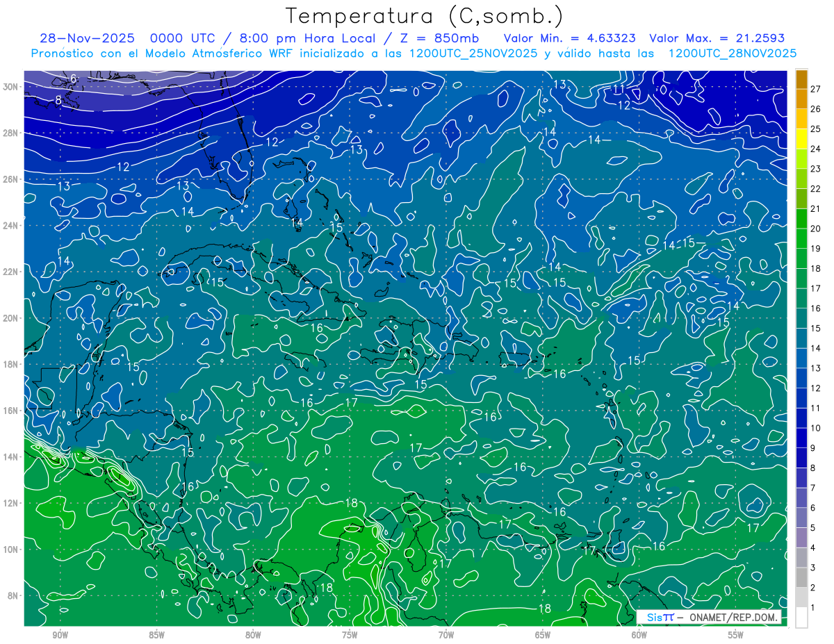Image resolution: width=834 pixels, height=644 pixels.
Task: Click the "22N" latitude axis label
Action: tap(11, 272)
